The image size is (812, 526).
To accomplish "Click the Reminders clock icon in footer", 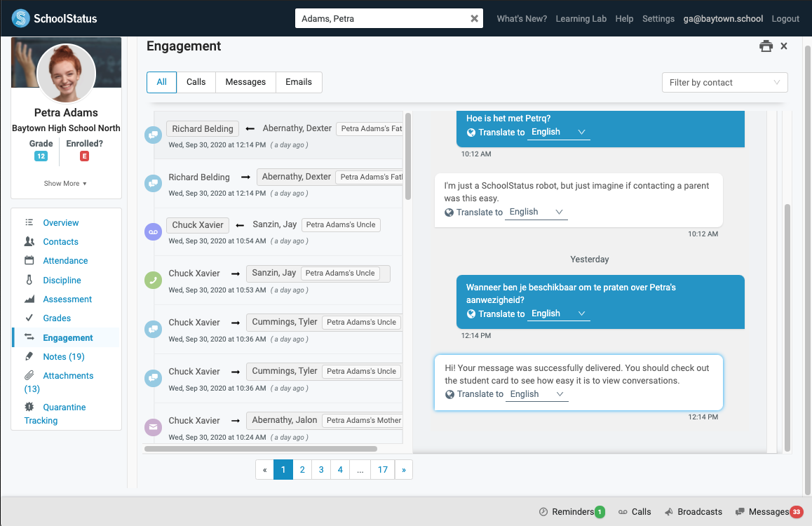I will [543, 511].
